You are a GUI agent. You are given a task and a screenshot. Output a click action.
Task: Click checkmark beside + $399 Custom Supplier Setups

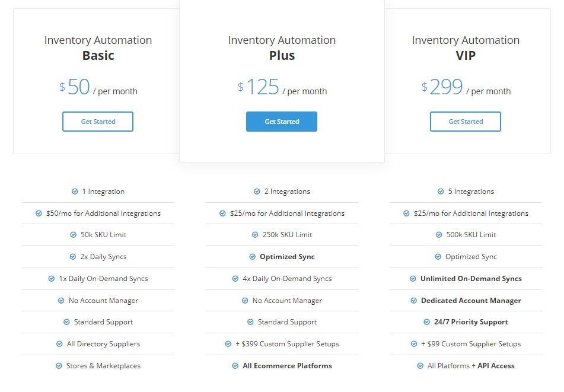coord(228,344)
